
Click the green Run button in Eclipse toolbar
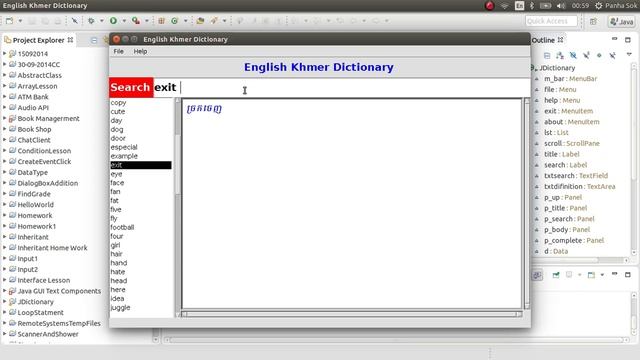[113, 20]
